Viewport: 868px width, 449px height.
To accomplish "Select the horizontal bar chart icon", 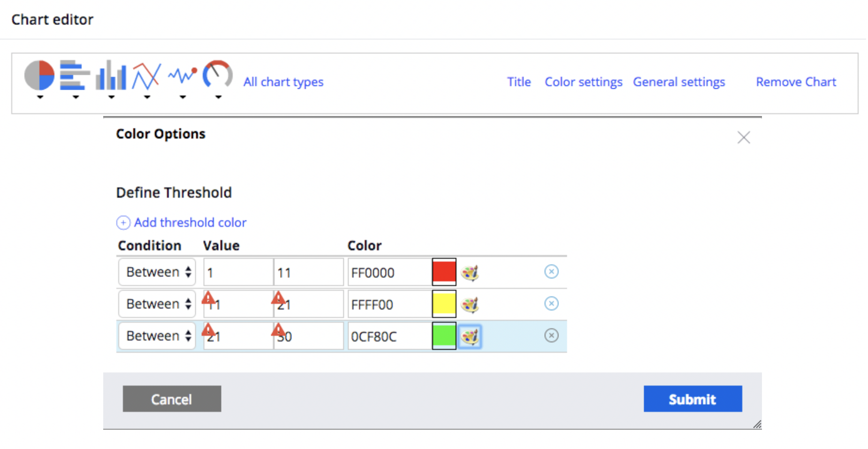I will coord(75,75).
